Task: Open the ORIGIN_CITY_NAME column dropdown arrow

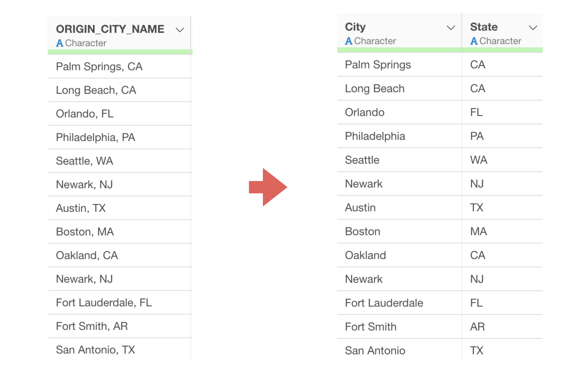Action: [x=180, y=30]
